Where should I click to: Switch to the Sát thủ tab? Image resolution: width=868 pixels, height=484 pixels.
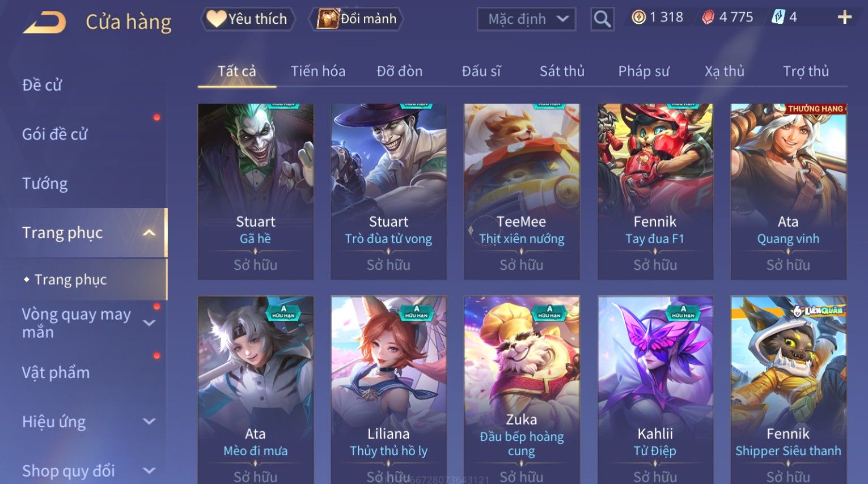pos(562,71)
